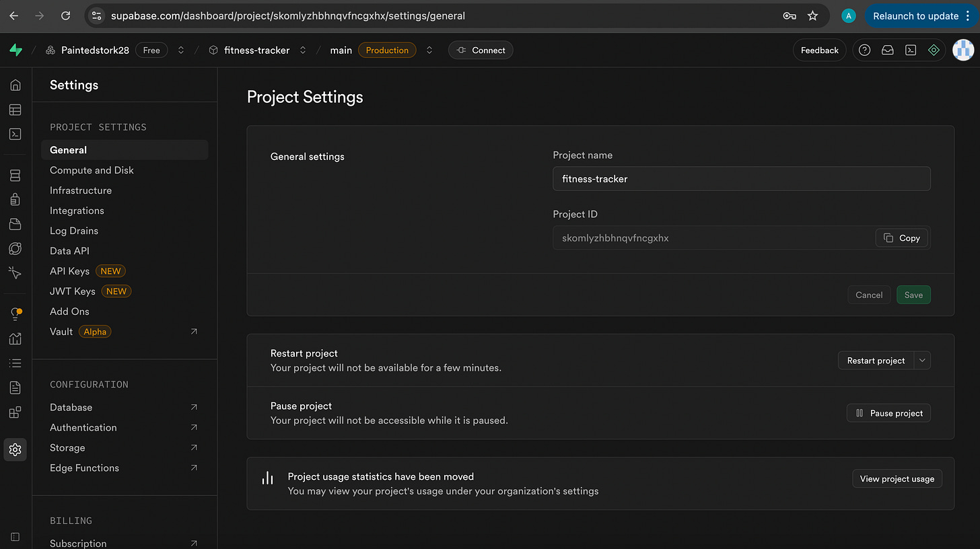Select API Keys in Project Settings menu
This screenshot has height=549, width=980.
[70, 271]
